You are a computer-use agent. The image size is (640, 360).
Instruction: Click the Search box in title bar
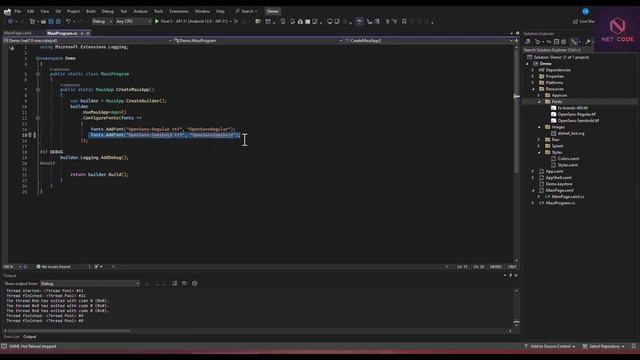point(246,11)
